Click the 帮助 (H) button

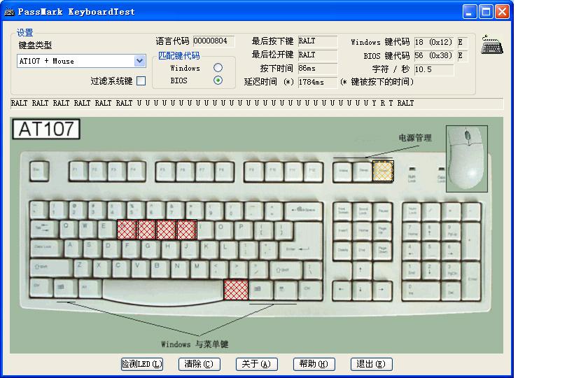(314, 364)
